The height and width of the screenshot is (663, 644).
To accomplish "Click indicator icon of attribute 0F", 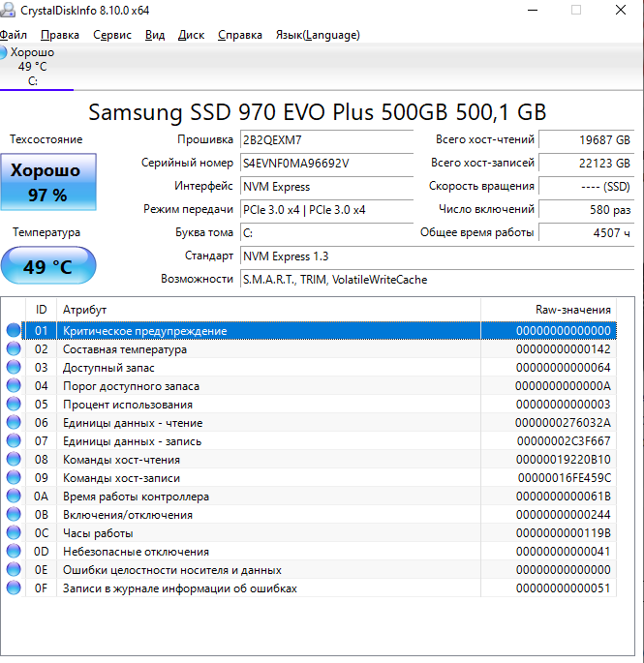I will click(x=14, y=588).
